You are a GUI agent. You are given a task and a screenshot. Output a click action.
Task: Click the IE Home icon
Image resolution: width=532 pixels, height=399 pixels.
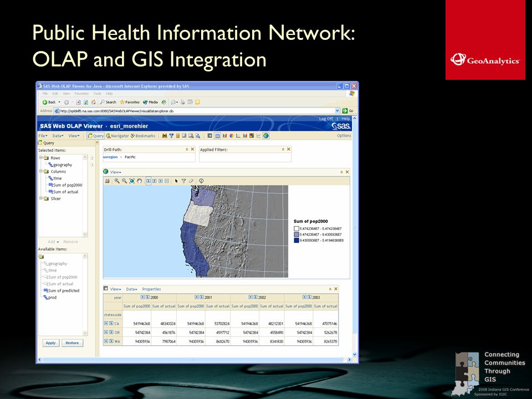(x=93, y=102)
